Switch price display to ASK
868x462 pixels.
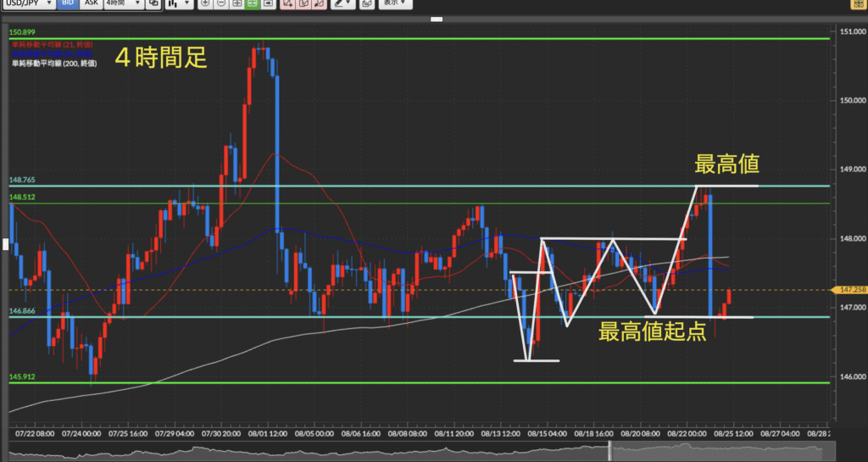point(91,3)
